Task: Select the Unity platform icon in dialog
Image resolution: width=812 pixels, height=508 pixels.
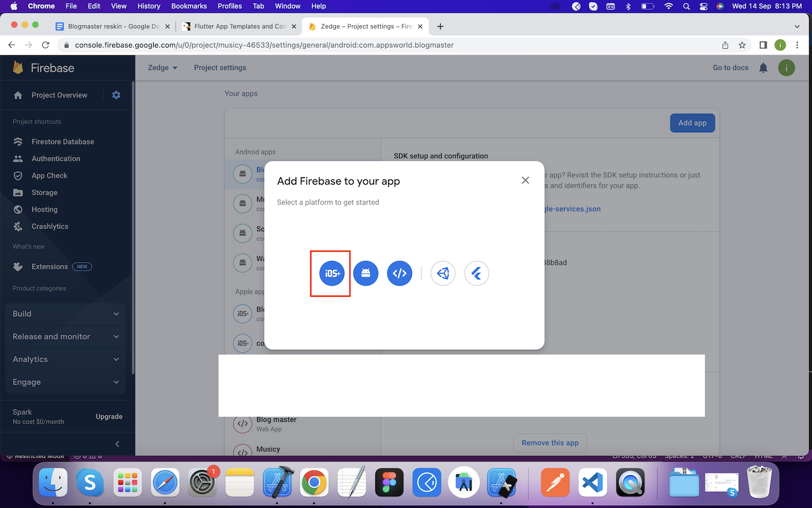Action: (x=443, y=273)
